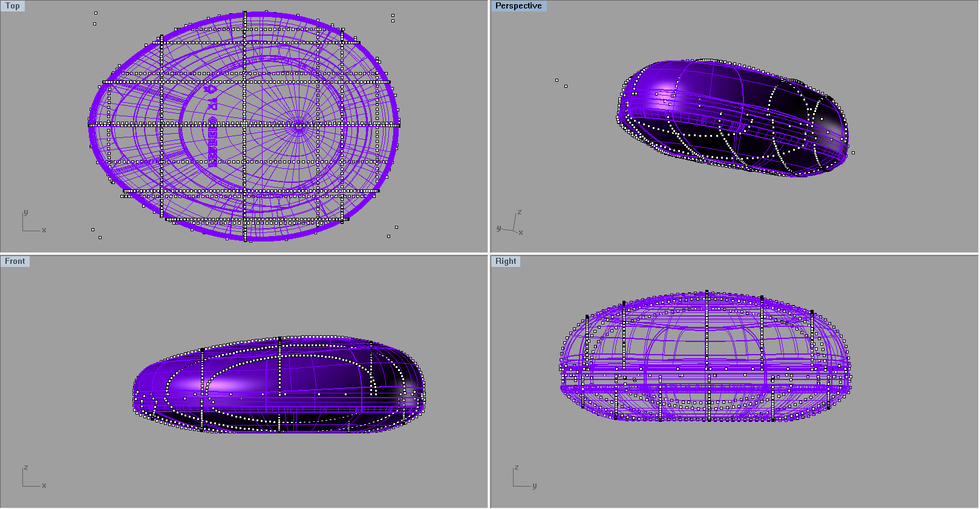Click the radial isocurve center in Top view
The height and width of the screenshot is (509, 980).
tap(298, 125)
